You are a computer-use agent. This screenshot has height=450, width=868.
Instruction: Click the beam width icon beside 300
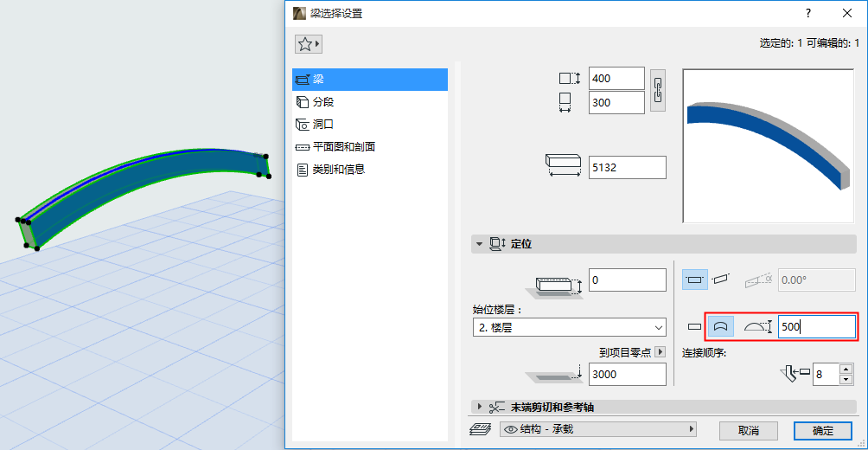(565, 102)
